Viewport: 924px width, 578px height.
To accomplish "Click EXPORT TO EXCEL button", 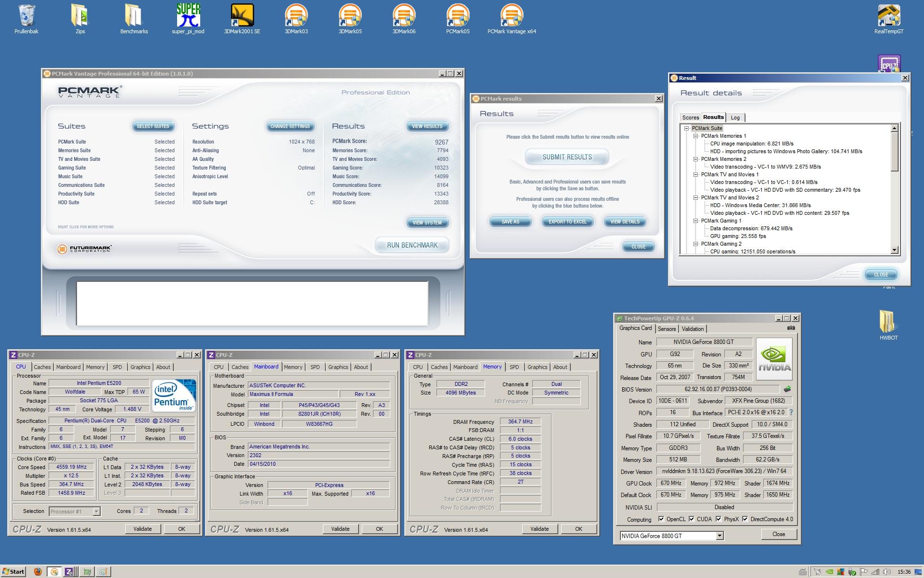I will point(567,222).
